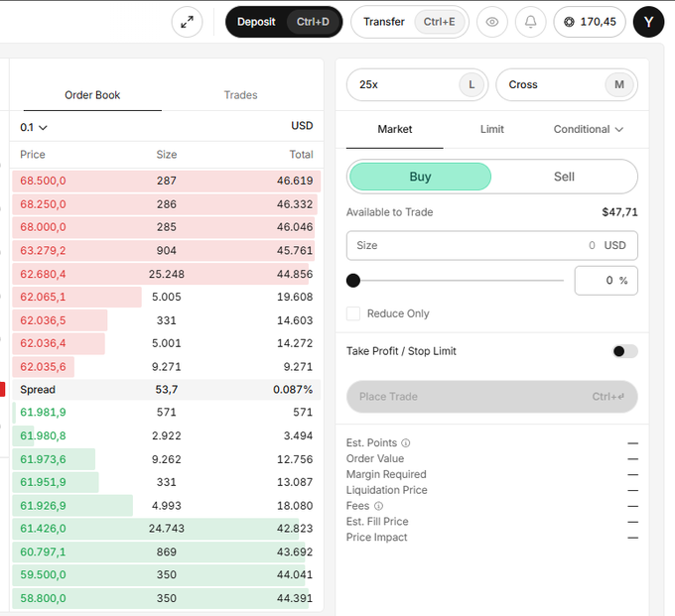
Task: Click the total 44.391 cell
Action: (x=295, y=598)
